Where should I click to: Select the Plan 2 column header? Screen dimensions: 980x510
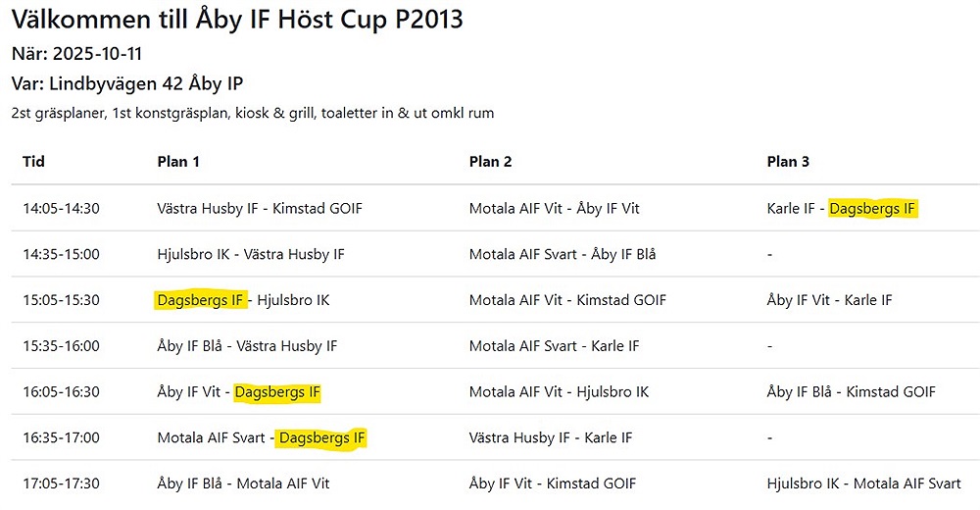(490, 162)
